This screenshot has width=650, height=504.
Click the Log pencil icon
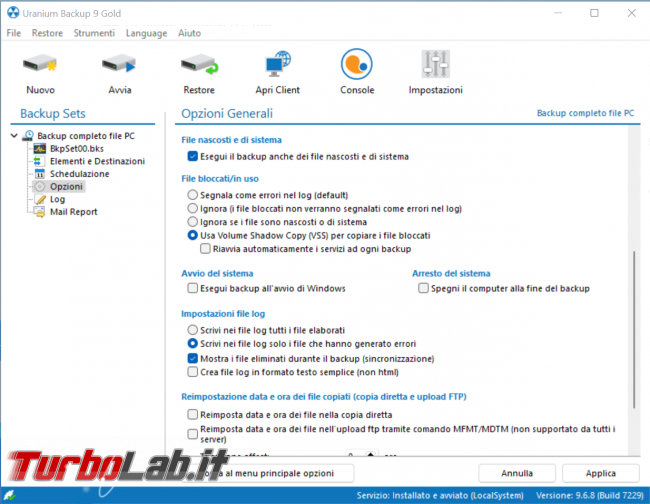point(40,199)
